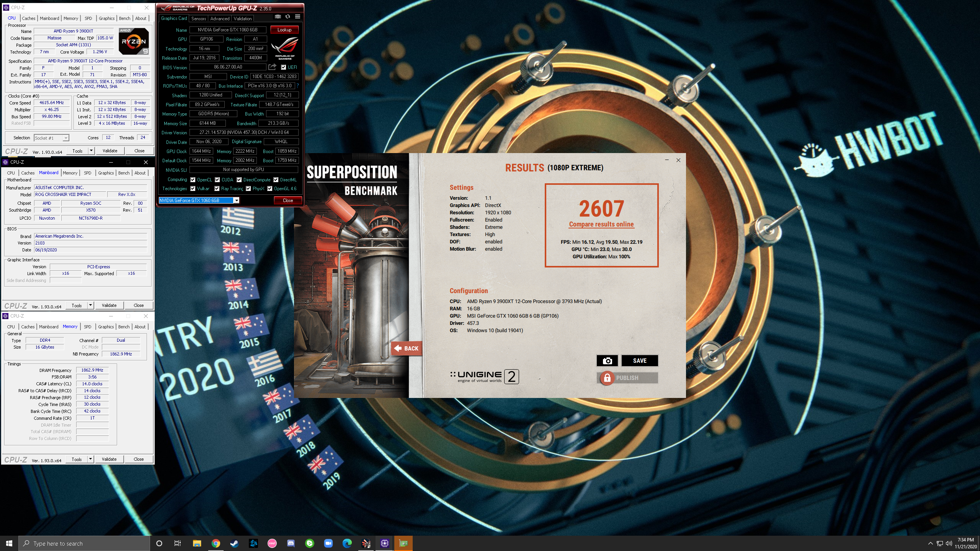Click the red Close button in GPU-Z

click(288, 201)
